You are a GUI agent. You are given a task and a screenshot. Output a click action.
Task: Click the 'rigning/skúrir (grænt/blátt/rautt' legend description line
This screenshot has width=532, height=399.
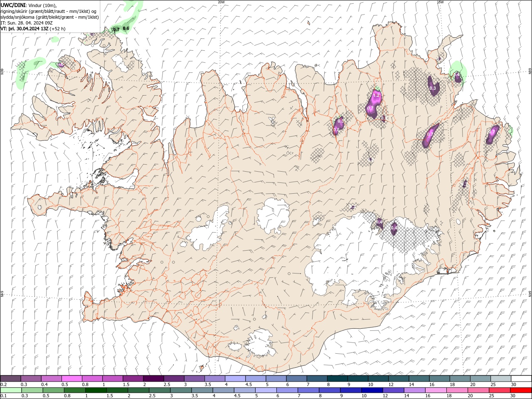click(x=49, y=11)
